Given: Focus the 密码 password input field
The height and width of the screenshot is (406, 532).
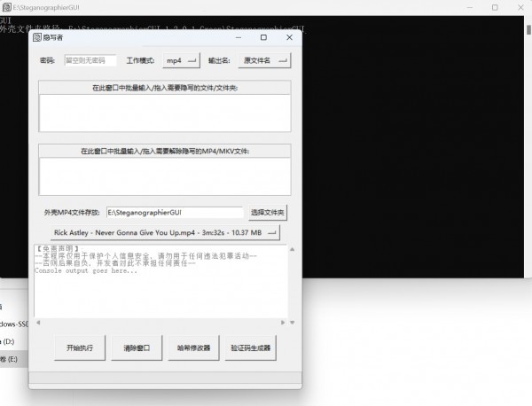Looking at the screenshot, I should [x=90, y=61].
